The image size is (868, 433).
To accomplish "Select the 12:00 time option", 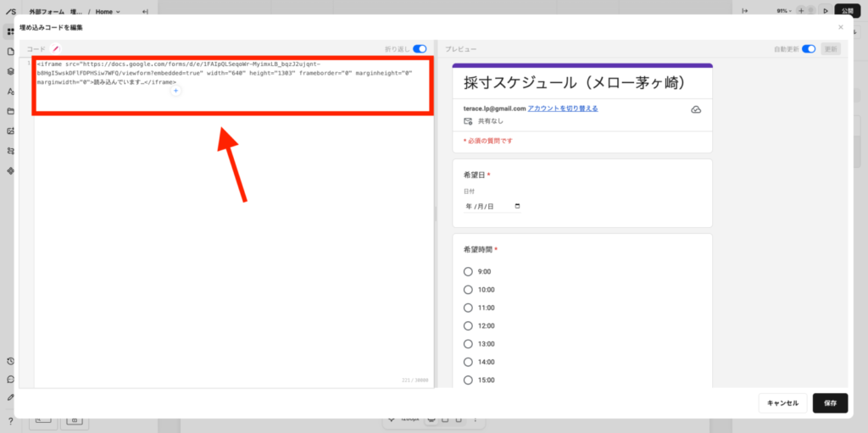I will tap(468, 326).
